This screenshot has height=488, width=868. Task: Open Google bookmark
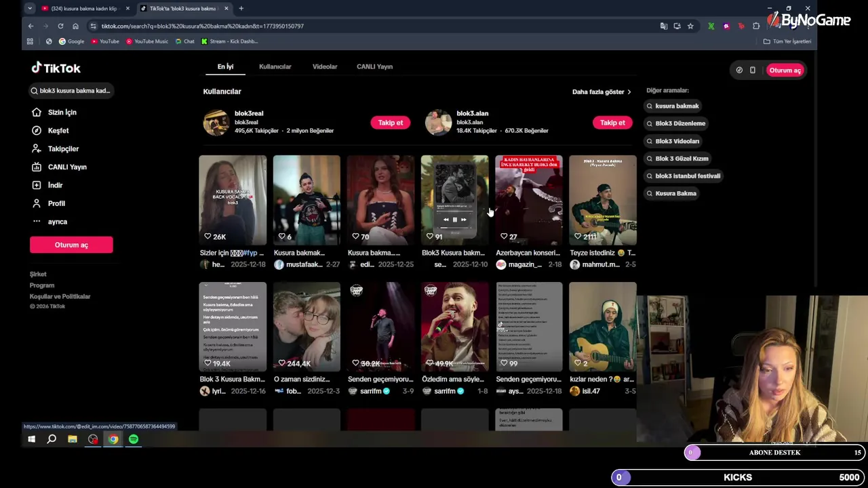(71, 41)
